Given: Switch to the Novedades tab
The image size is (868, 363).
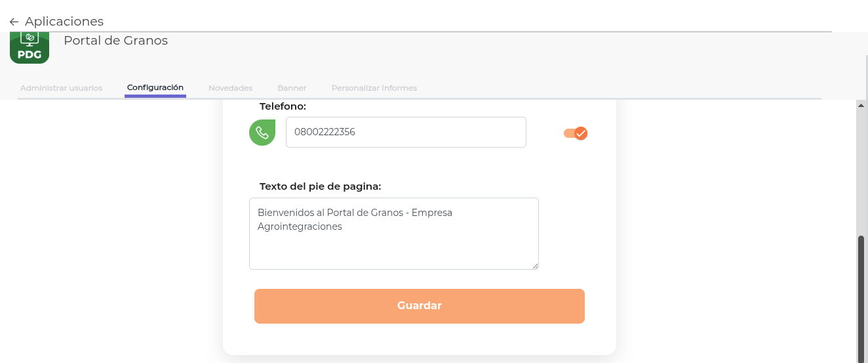Looking at the screenshot, I should 230,88.
